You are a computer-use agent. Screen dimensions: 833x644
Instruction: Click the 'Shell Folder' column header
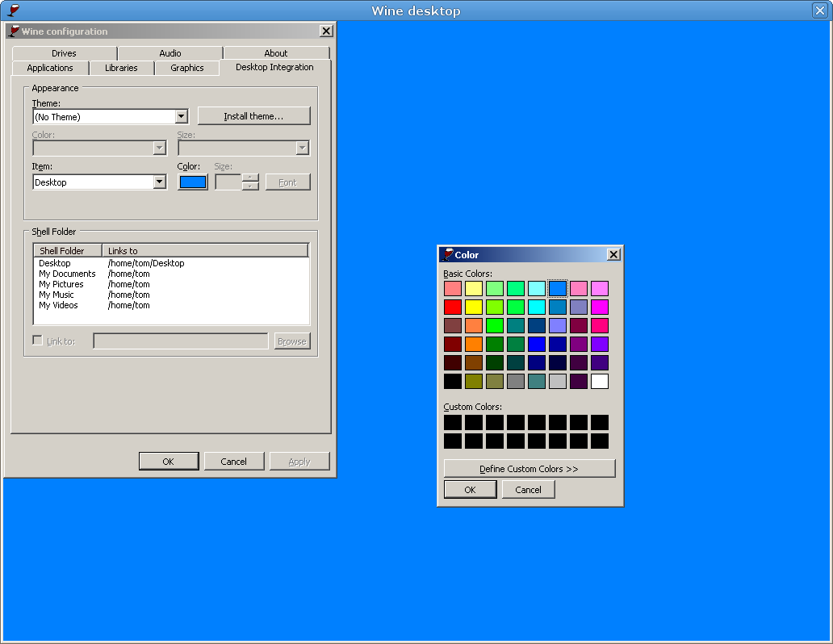tap(68, 250)
